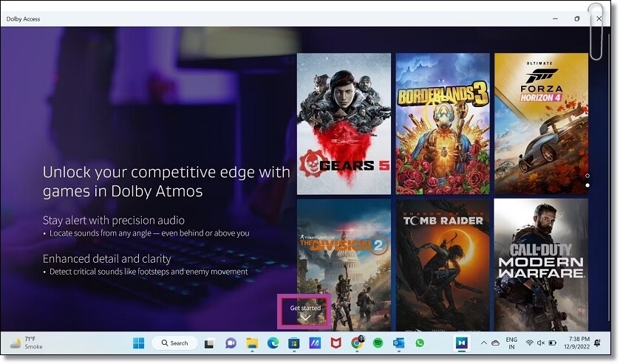Open the 7:38 PM clock and calendar
Screen dimensions: 620x364
click(576, 343)
